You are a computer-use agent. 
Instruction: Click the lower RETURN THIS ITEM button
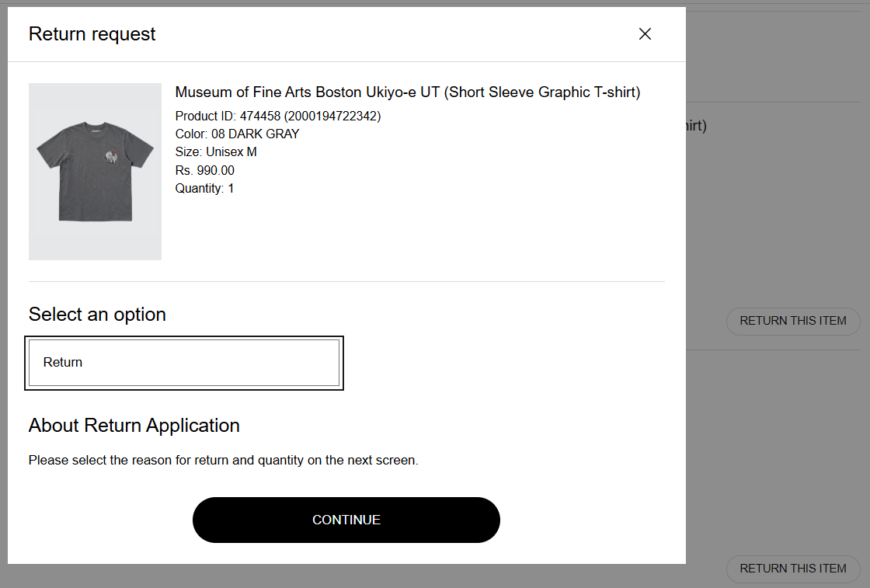[793, 569]
